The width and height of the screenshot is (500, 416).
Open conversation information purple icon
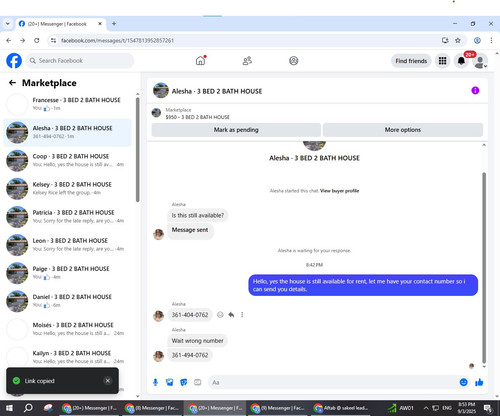pyautogui.click(x=475, y=90)
